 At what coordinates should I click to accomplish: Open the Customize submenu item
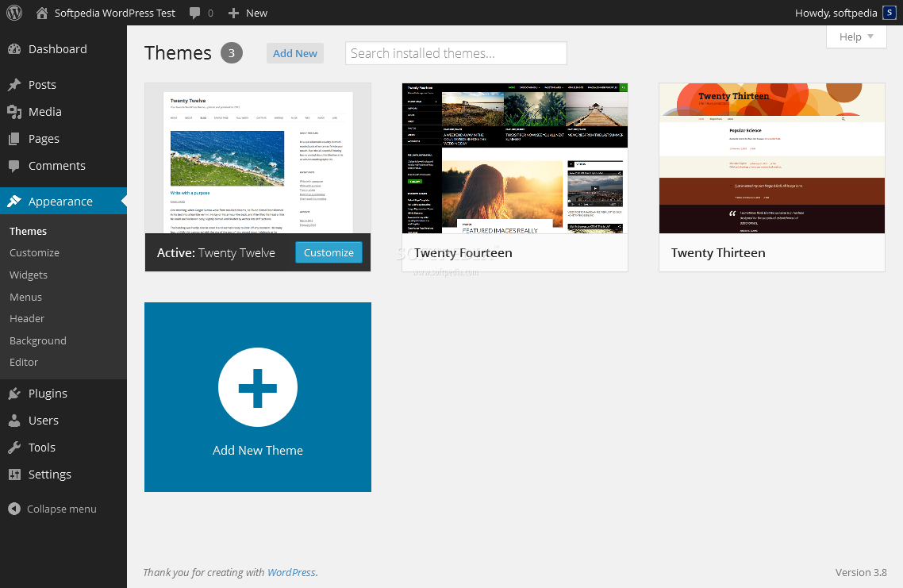click(x=35, y=253)
